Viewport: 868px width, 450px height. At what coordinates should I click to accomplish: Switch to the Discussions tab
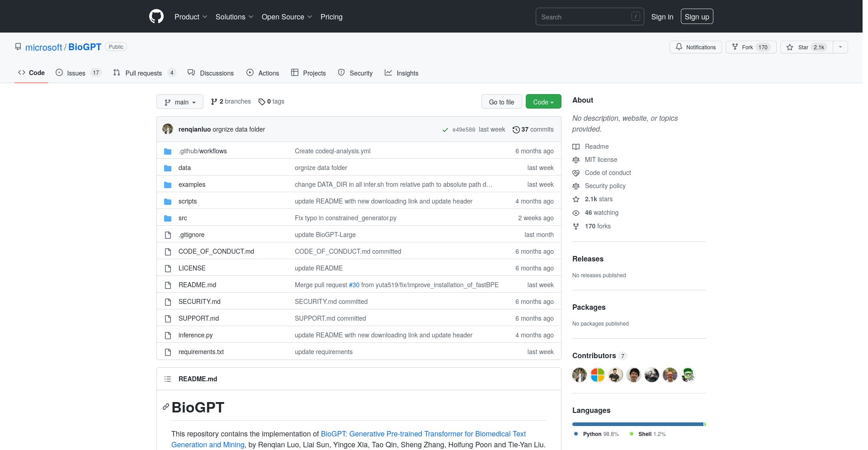(211, 73)
